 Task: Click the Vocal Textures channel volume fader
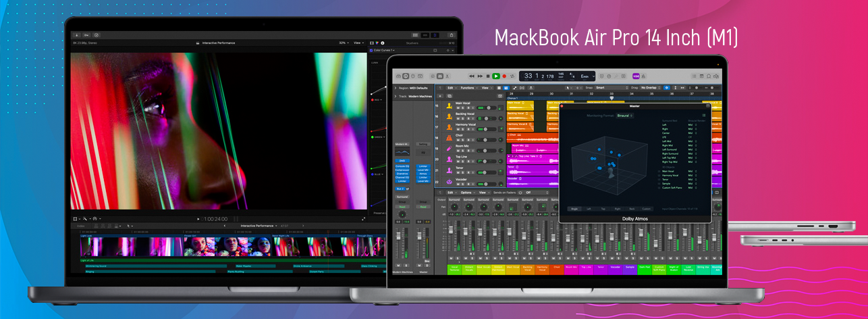[451, 230]
